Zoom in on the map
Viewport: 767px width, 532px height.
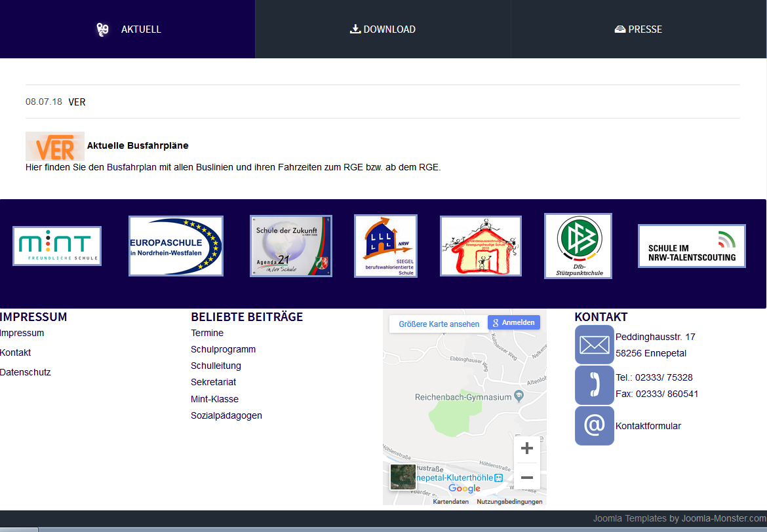click(527, 448)
